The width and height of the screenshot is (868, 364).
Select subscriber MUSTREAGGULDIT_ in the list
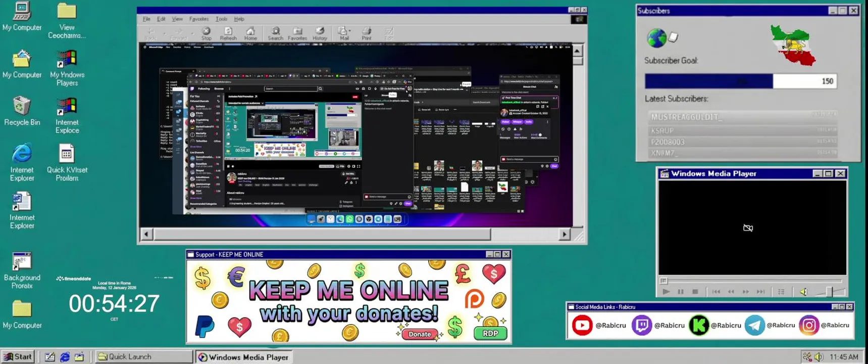(742, 117)
